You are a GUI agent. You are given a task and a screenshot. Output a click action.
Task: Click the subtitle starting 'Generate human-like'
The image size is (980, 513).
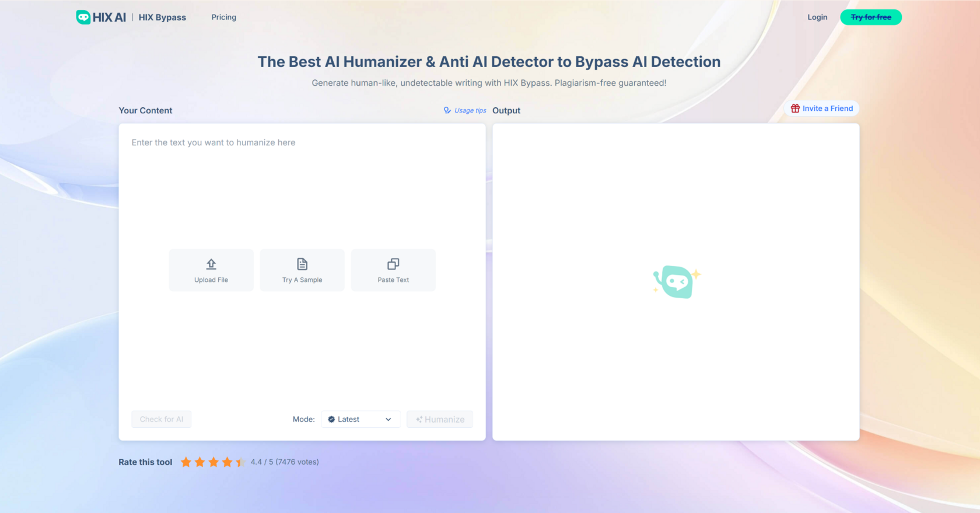(x=489, y=83)
